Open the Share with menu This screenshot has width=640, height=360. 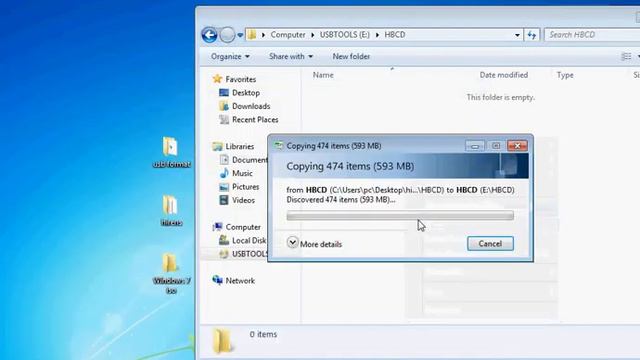point(291,56)
